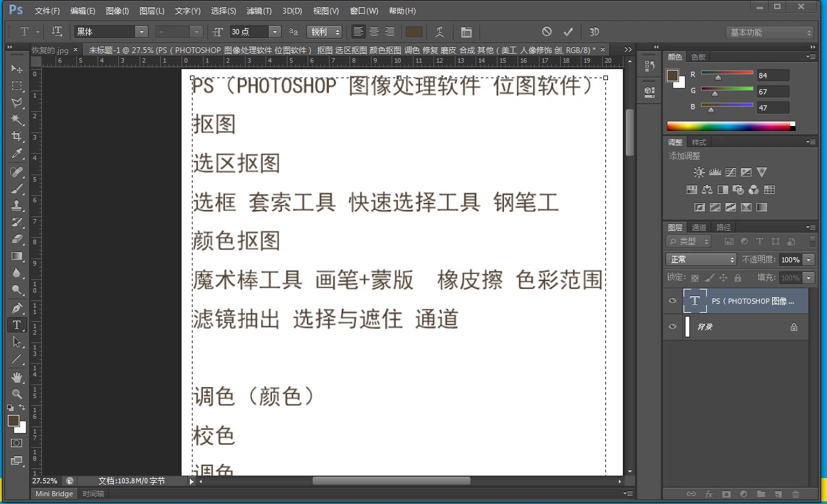Swap foreground and background colors

[x=23, y=408]
